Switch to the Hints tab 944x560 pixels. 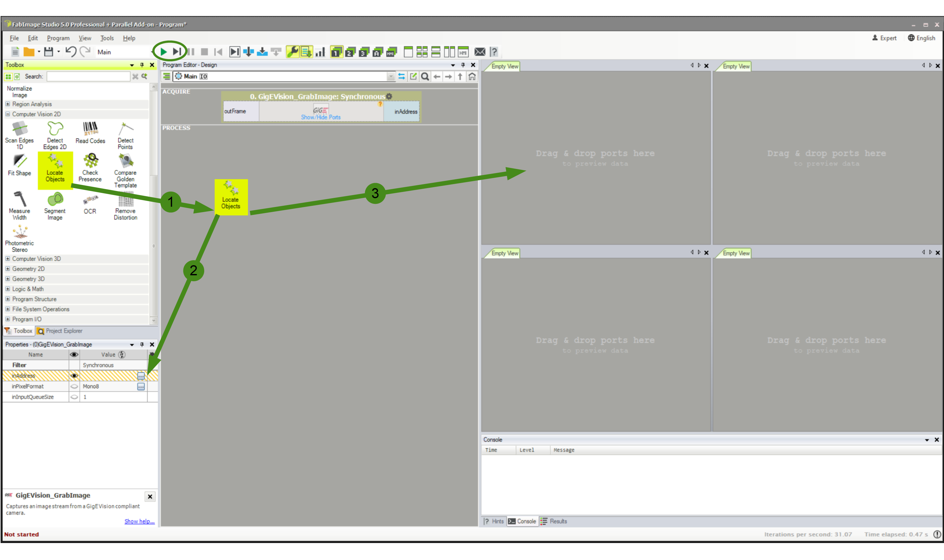[494, 521]
